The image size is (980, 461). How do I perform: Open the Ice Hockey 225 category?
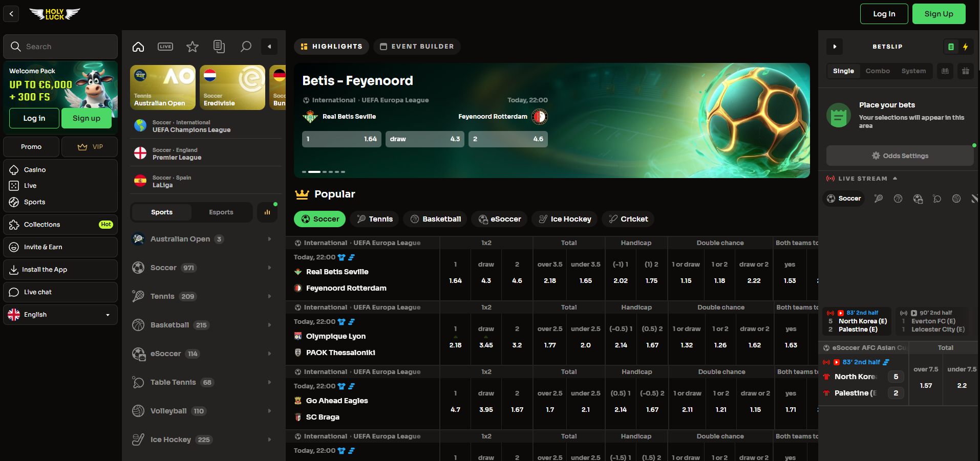click(203, 440)
